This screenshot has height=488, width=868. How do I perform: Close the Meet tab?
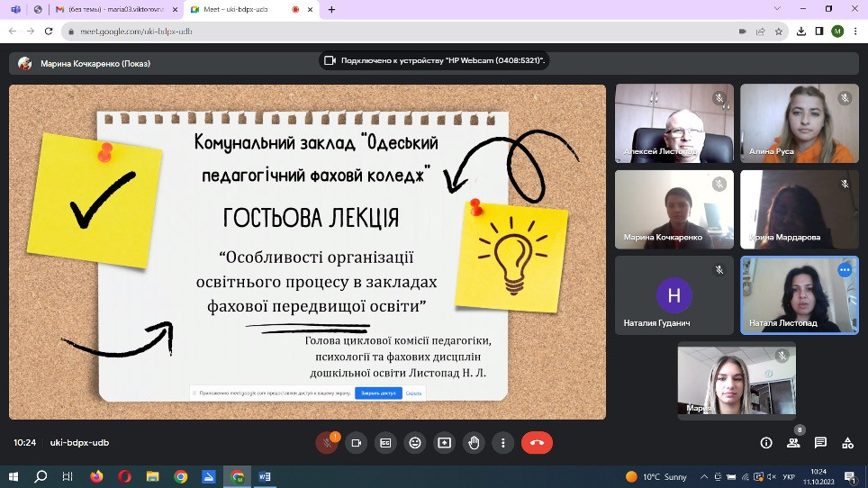[x=310, y=9]
